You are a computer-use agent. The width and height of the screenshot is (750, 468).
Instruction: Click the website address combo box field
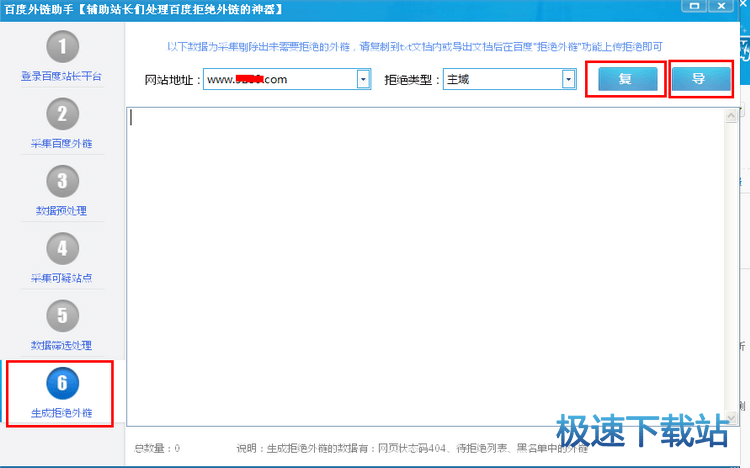287,79
